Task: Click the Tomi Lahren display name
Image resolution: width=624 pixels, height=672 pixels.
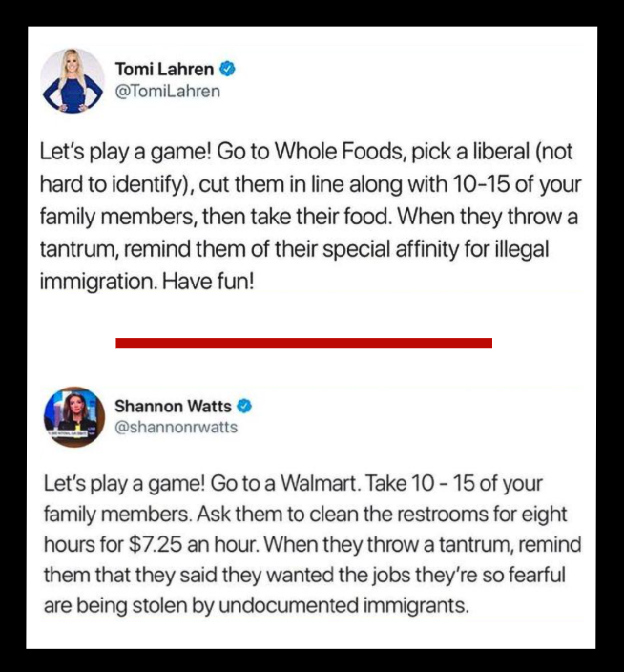Action: (164, 69)
